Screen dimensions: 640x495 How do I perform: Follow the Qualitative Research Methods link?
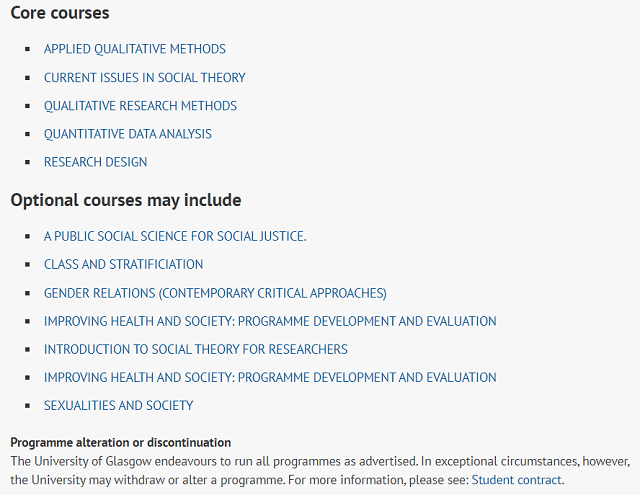pyautogui.click(x=140, y=106)
